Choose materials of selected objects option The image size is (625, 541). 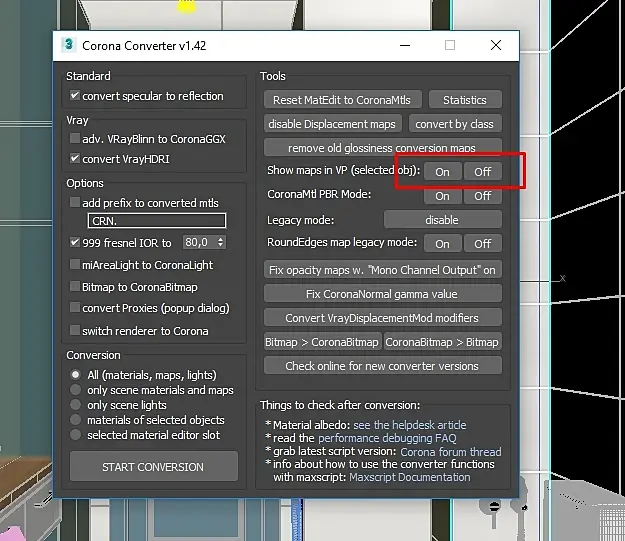point(75,420)
